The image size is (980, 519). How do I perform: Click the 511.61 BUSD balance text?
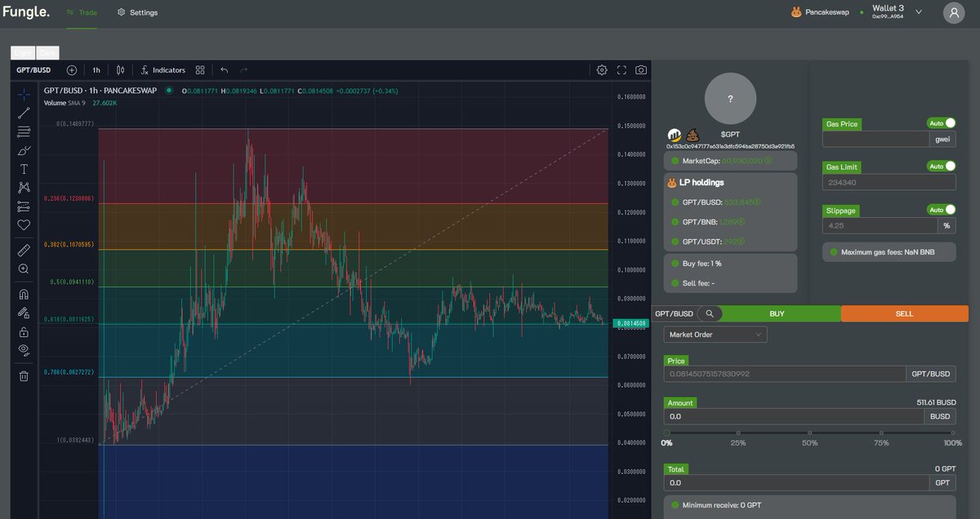(936, 402)
